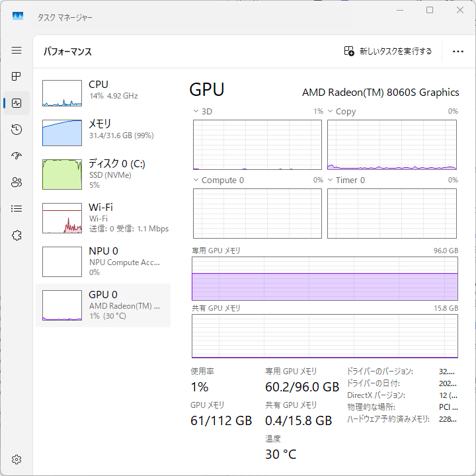Expand the Compute 0 engine dropdown
Image resolution: width=476 pixels, height=476 pixels.
[196, 180]
